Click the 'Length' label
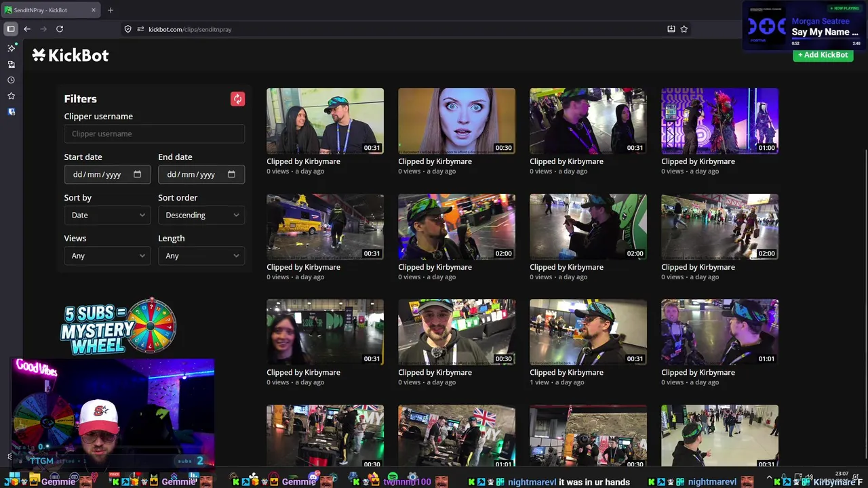This screenshot has width=868, height=488. (171, 239)
